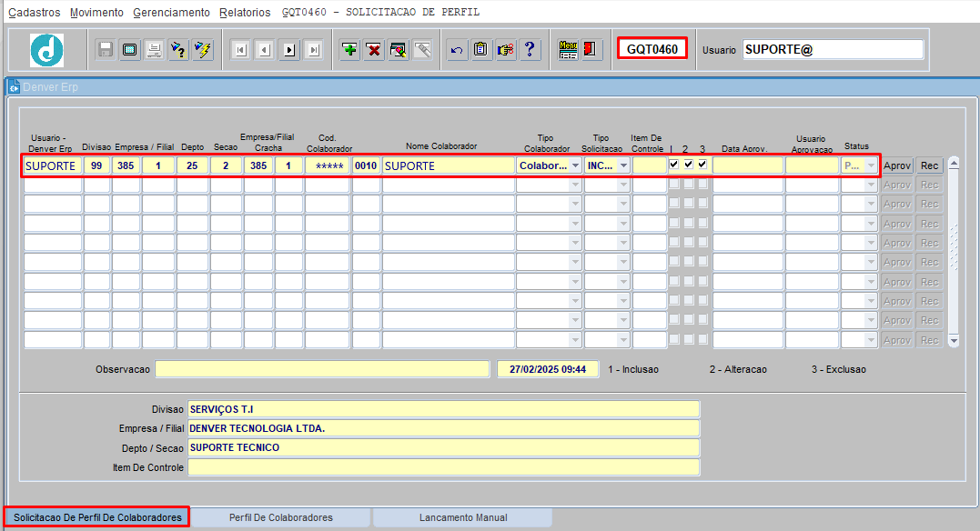Screen dimensions: 980x531
Task: Open the Gerenciamento menu
Action: tap(171, 13)
